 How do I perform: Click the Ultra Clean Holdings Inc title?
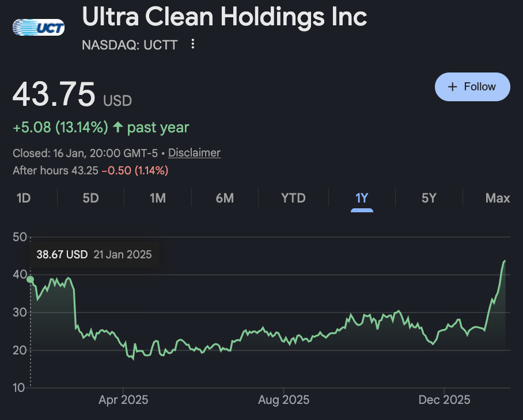pyautogui.click(x=225, y=17)
